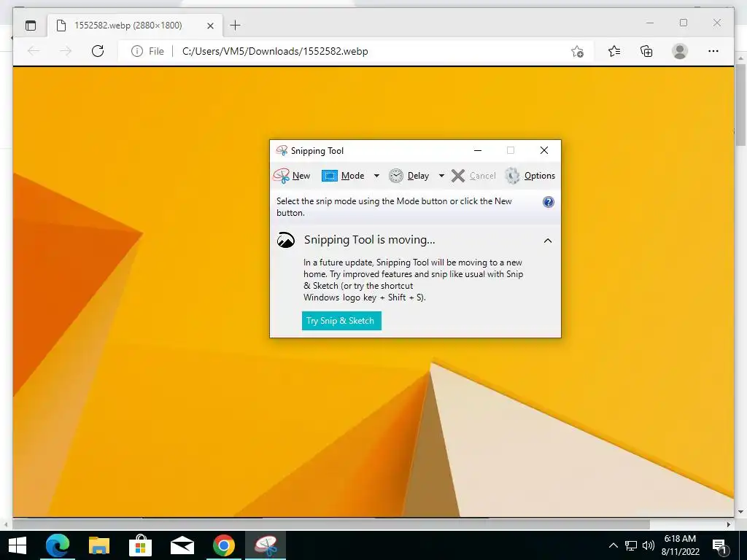Open Microsoft Store from taskbar
This screenshot has height=560, width=747.
click(141, 545)
